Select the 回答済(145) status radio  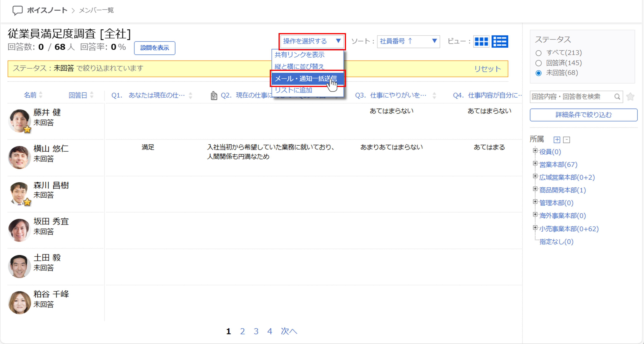pyautogui.click(x=538, y=63)
